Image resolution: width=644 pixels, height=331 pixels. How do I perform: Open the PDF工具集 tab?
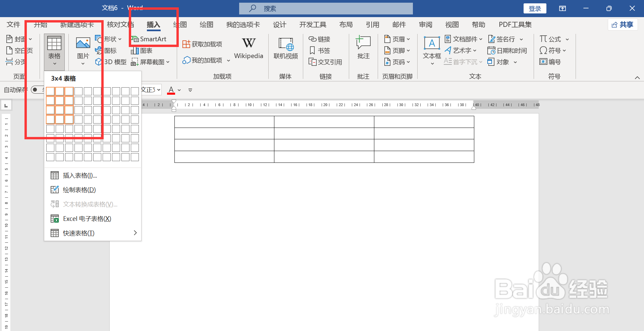(515, 25)
